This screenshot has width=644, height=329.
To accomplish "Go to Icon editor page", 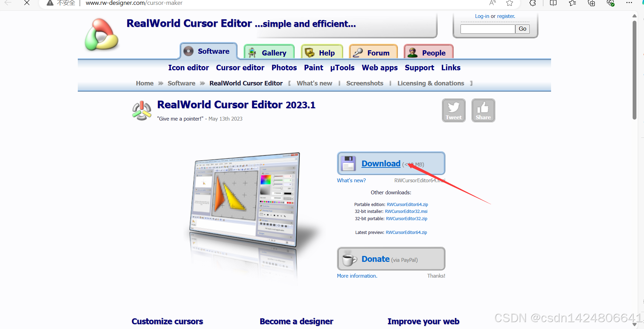I will (188, 68).
